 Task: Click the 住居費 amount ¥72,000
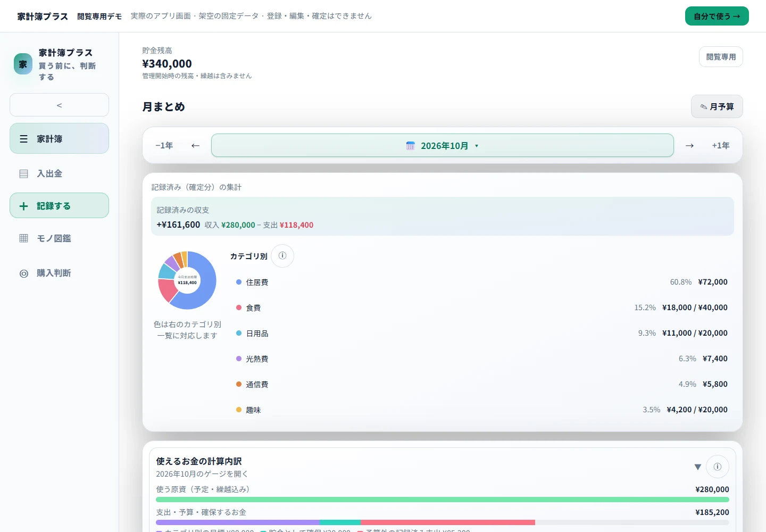pyautogui.click(x=713, y=282)
